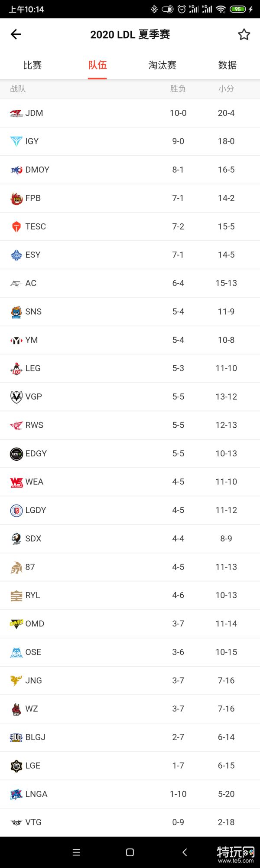Open the 淘汰赛 tab
This screenshot has height=868, width=260.
pos(162,65)
